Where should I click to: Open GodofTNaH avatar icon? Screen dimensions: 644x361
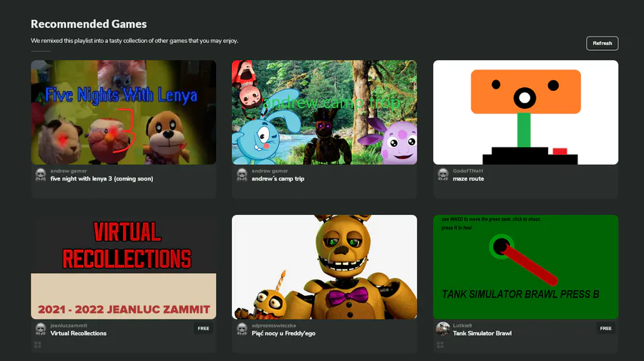point(443,175)
